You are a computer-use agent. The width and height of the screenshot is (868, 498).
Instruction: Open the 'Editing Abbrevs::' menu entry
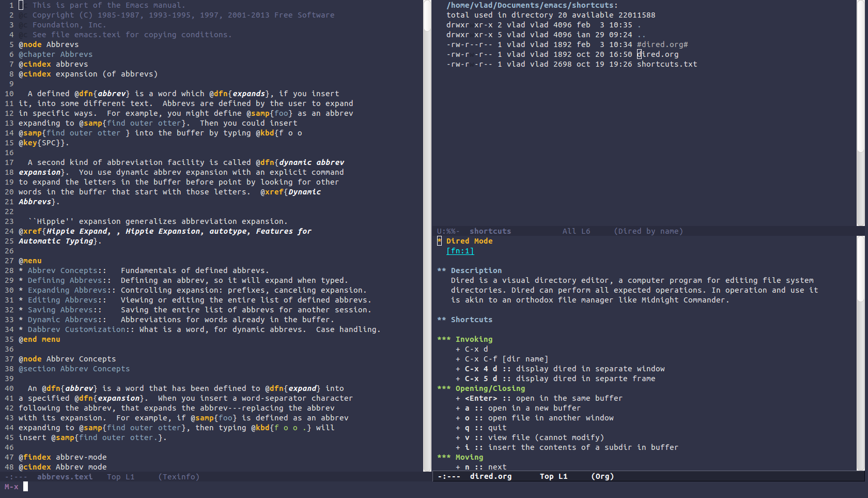[x=67, y=300]
